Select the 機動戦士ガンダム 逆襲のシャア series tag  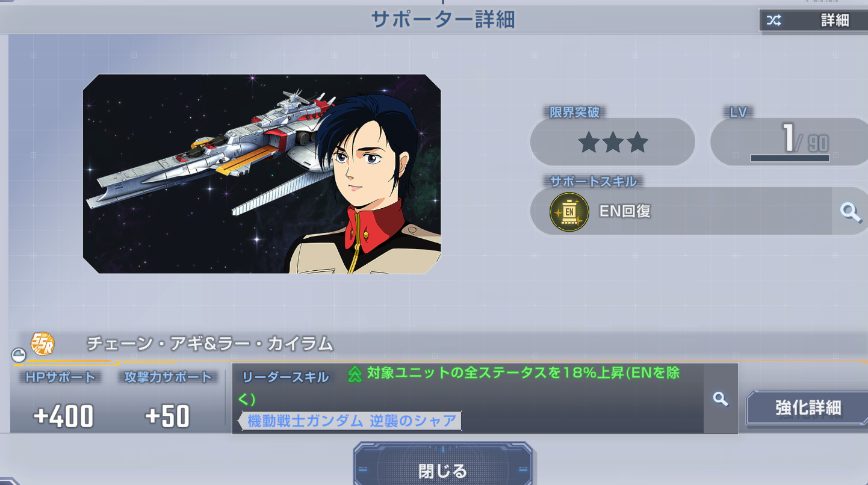pos(350,421)
